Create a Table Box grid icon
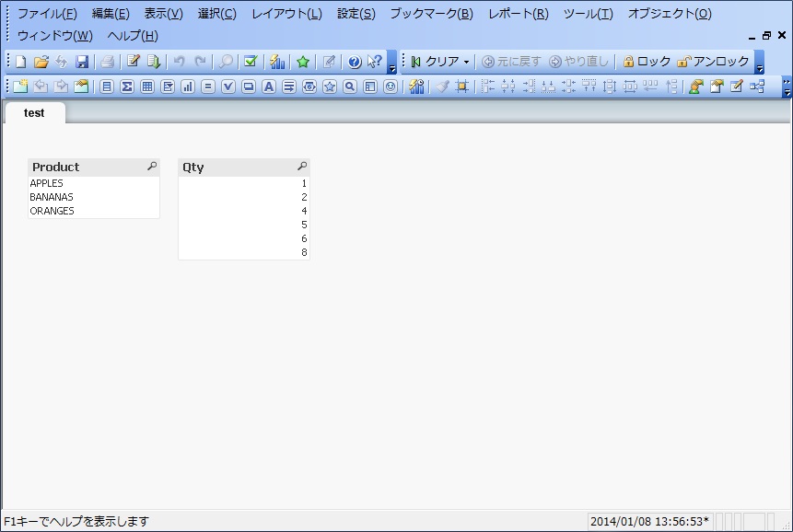Screen dimensions: 793x532 147,87
